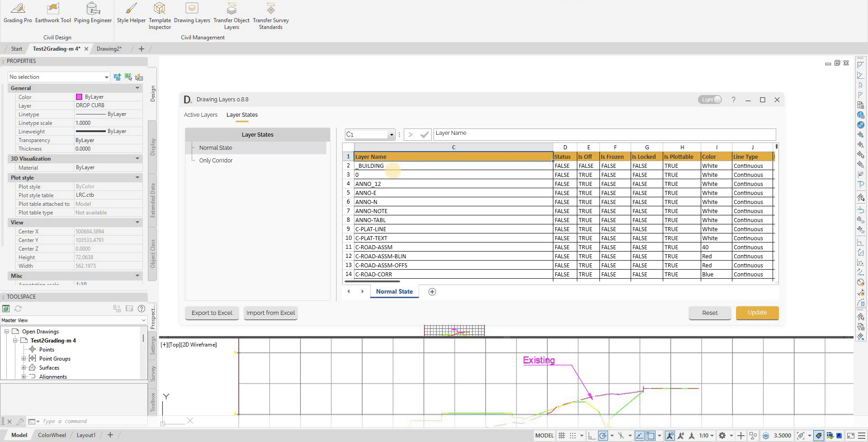Switch to the Active Layers tab
The image size is (868, 442).
click(x=201, y=114)
